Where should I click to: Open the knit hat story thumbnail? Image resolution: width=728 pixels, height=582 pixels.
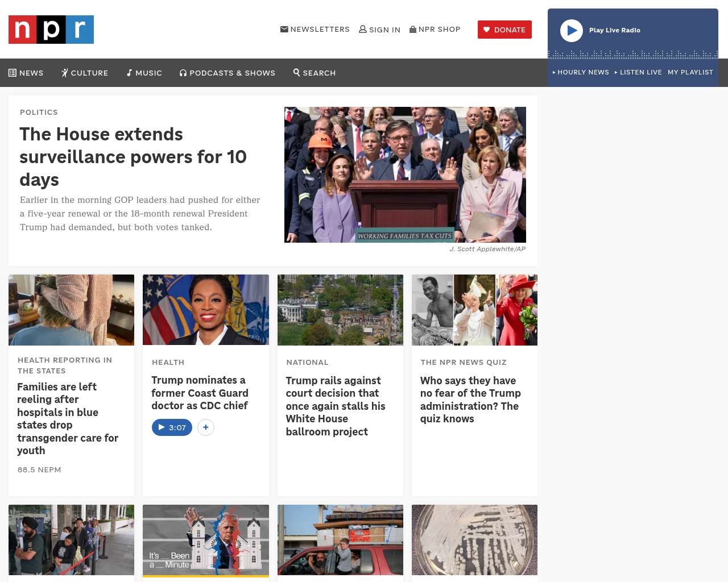click(72, 310)
